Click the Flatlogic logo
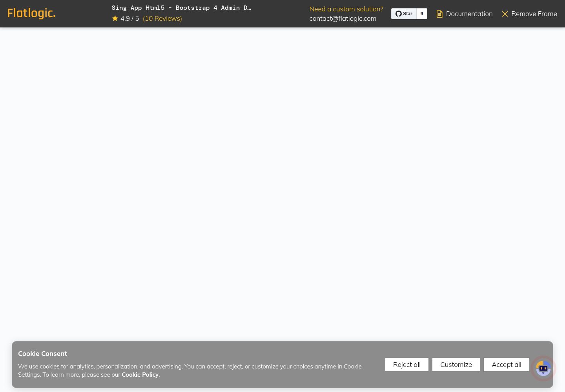The height and width of the screenshot is (392, 565). 31,13
